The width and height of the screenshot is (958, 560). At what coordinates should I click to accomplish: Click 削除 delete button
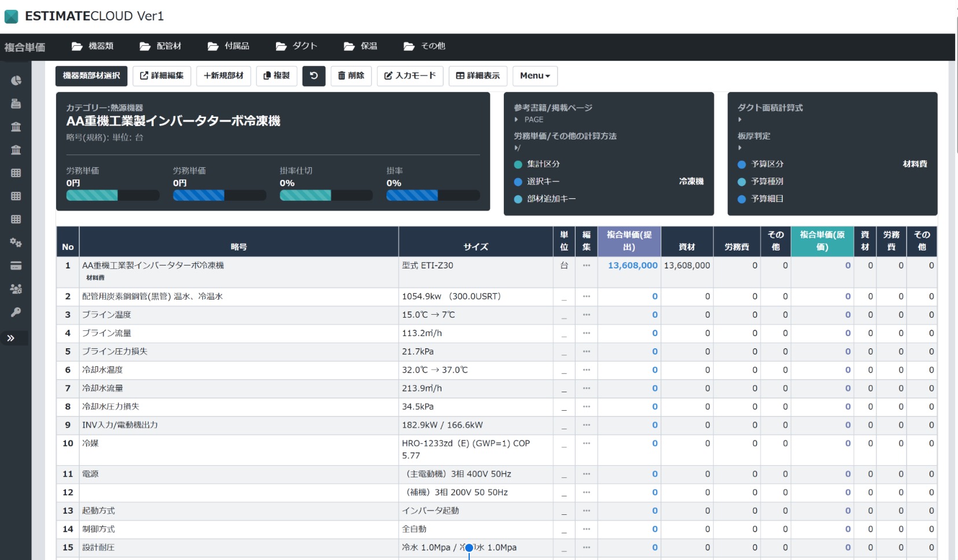pyautogui.click(x=351, y=76)
